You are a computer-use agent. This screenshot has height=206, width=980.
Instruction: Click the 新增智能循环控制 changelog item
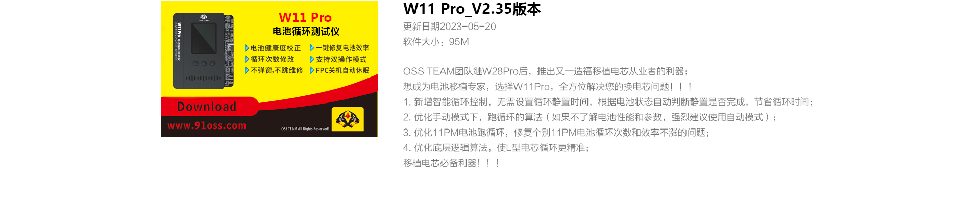(608, 102)
